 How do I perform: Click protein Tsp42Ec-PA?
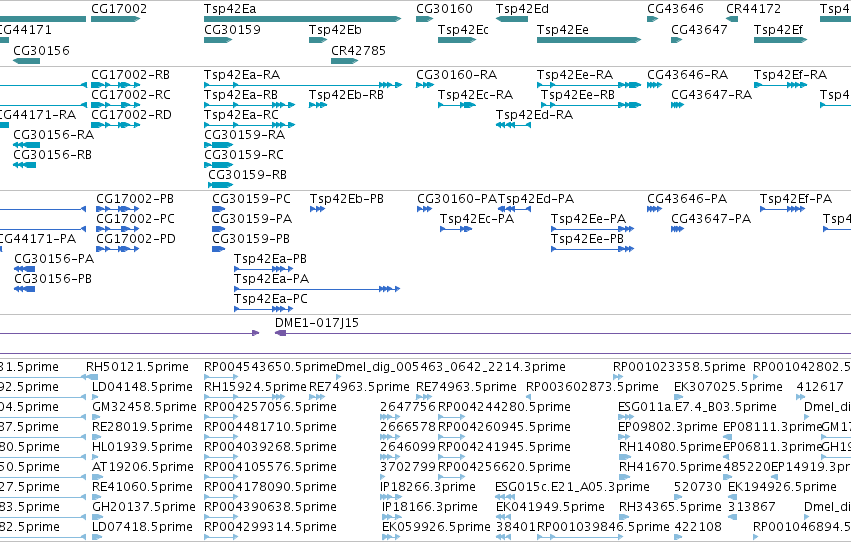coord(477,219)
